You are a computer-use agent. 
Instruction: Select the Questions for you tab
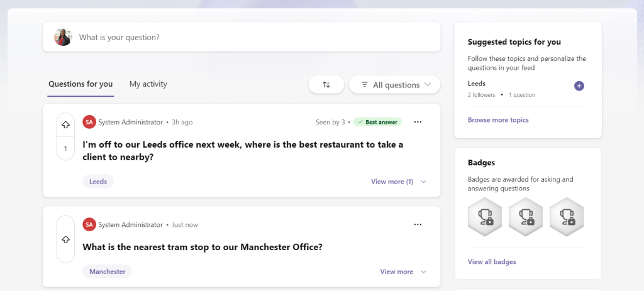coord(80,84)
